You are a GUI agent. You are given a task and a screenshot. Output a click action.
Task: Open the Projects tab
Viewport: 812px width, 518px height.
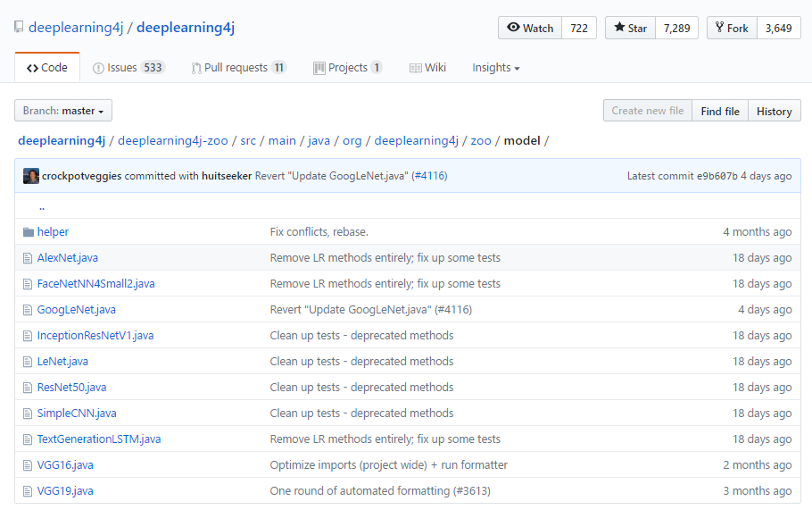(347, 67)
